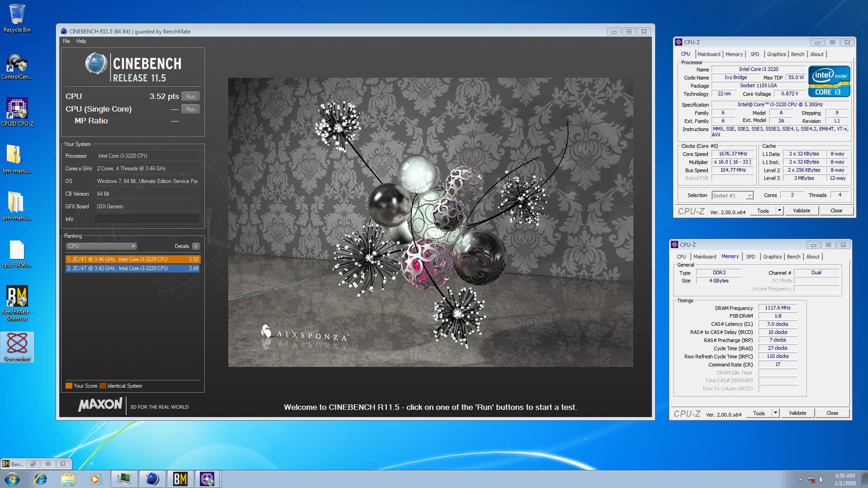Open Bench tab in upper CPU-Z
The image size is (868, 488).
click(797, 54)
